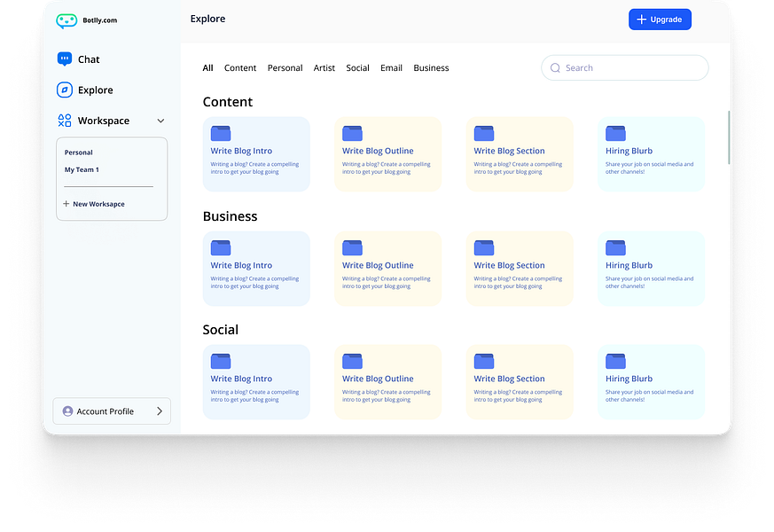The image size is (774, 532).
Task: Collapse the Workspace section chevron
Action: coord(161,121)
